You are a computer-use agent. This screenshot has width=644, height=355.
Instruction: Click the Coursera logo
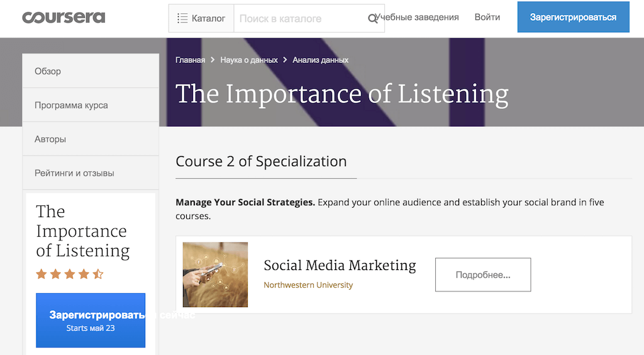(64, 18)
